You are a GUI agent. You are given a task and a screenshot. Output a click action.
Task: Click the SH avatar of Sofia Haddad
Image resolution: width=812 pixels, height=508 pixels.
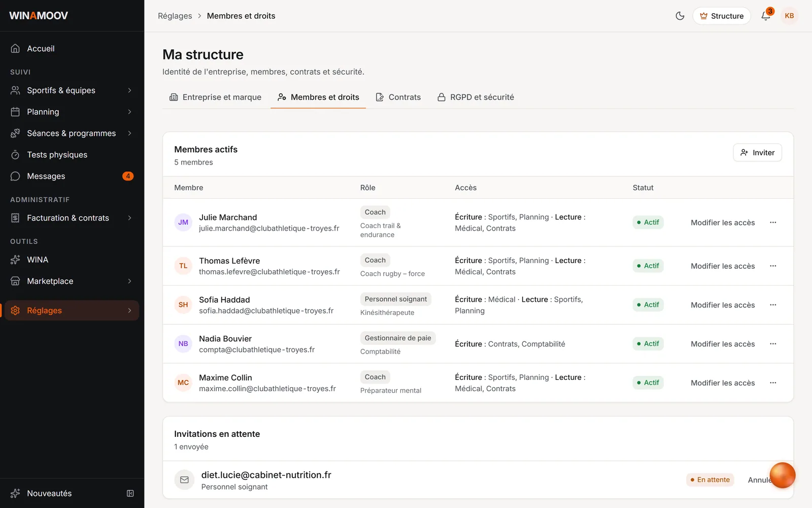[x=183, y=305]
